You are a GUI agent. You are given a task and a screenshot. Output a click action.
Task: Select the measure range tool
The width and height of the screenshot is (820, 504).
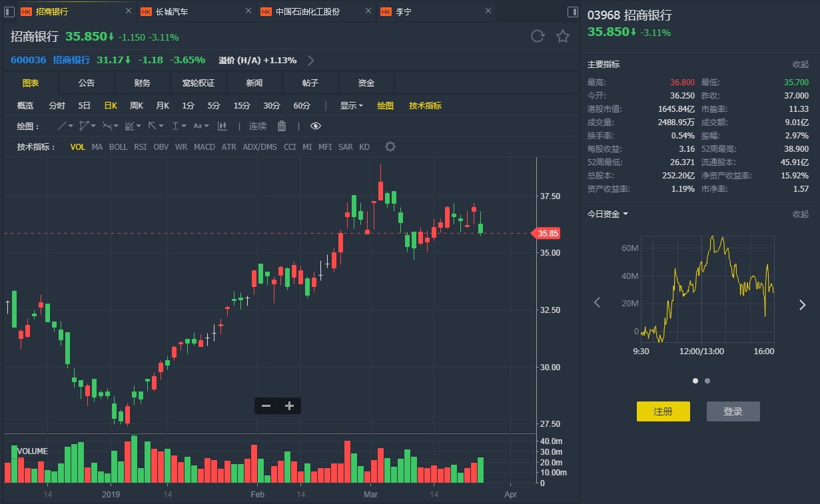point(175,126)
